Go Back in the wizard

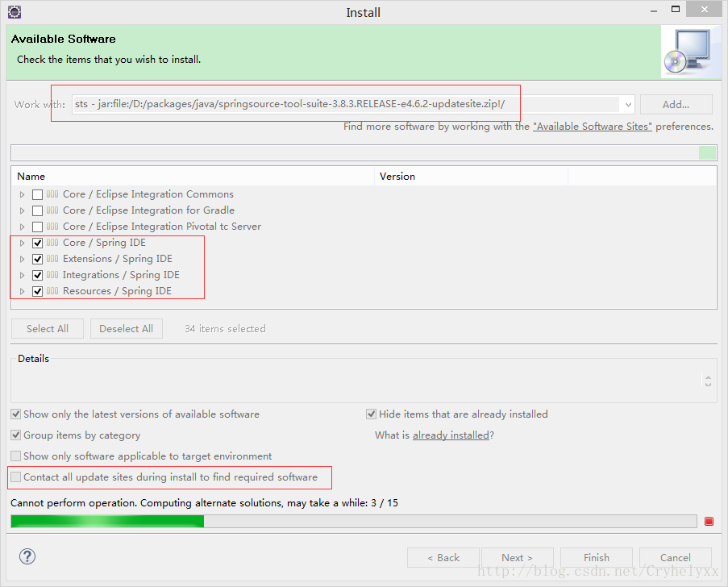click(x=443, y=558)
